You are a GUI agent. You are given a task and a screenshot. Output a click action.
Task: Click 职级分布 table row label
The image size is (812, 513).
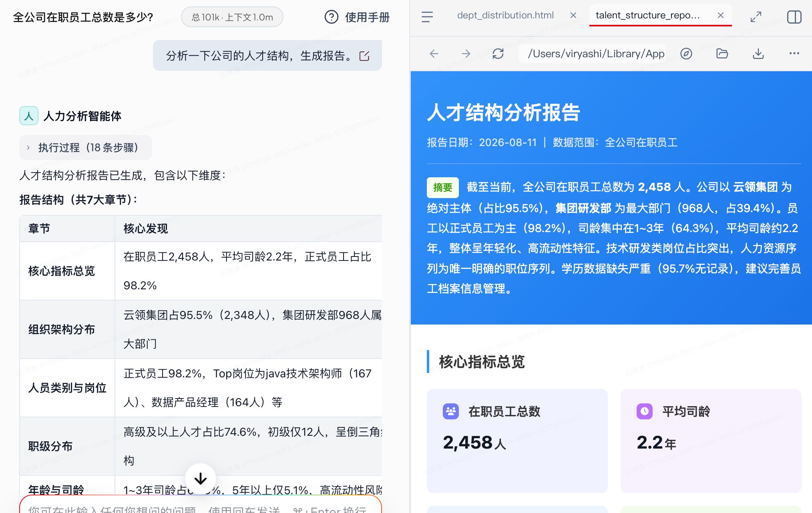[50, 446]
